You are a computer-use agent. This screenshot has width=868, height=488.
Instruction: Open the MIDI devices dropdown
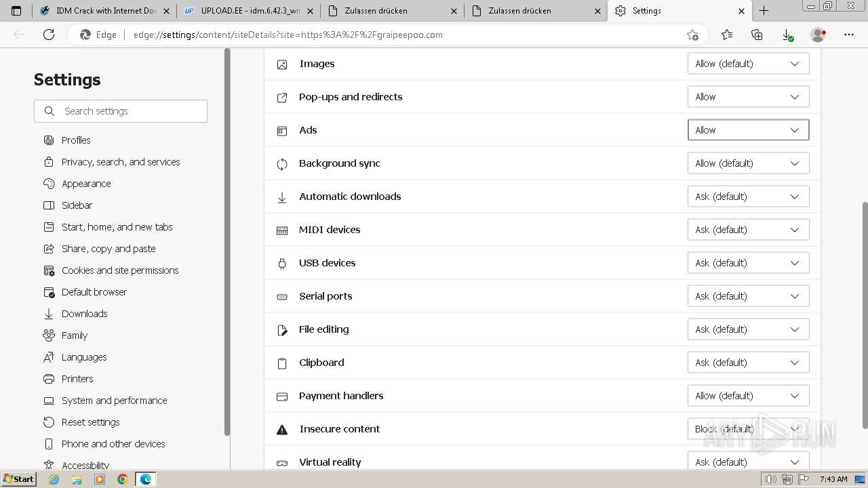tap(748, 230)
